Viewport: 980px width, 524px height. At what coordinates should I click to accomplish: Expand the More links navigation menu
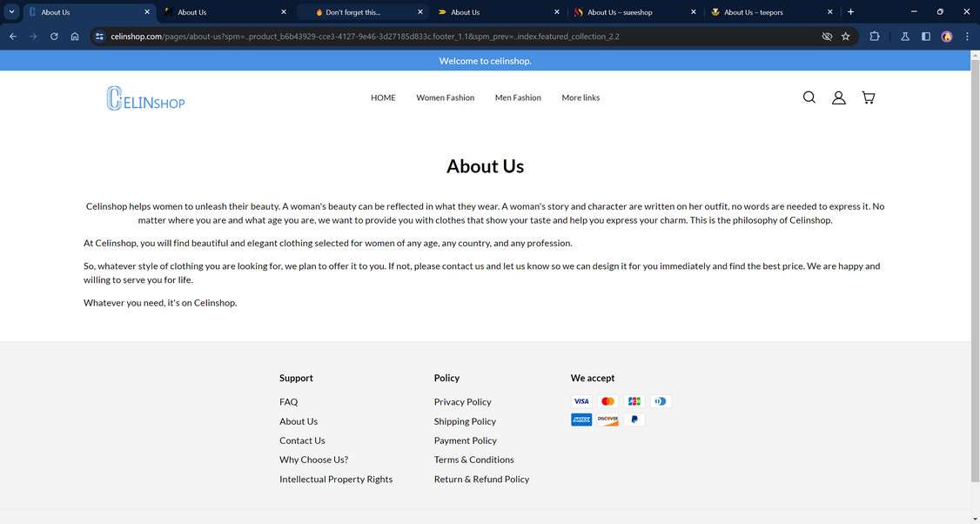coord(580,97)
